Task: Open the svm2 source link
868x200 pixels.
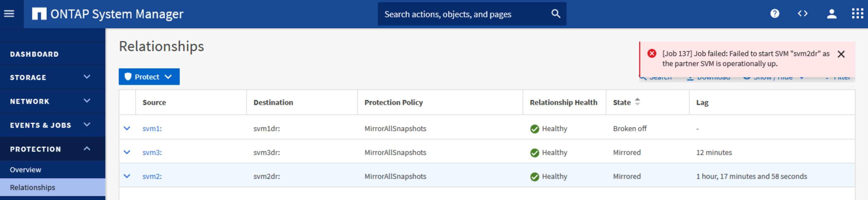Action: coord(152,176)
